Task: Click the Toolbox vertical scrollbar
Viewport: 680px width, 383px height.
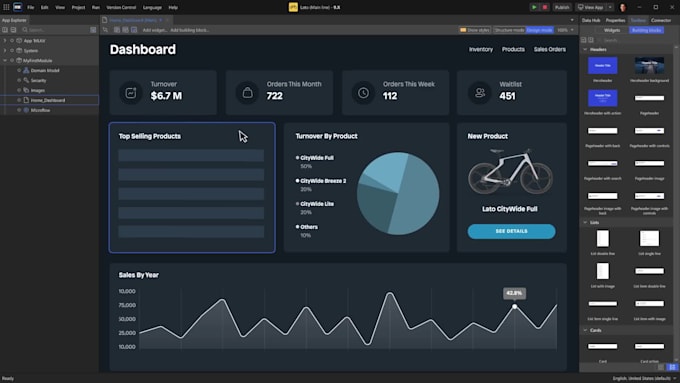Action: point(676,203)
